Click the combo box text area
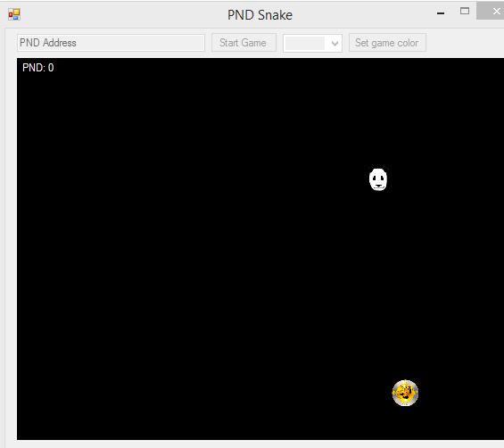 click(305, 43)
